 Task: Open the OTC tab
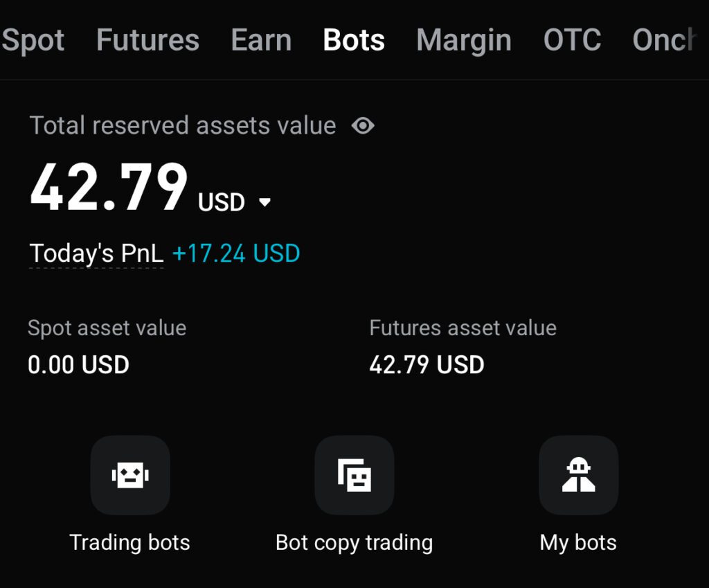pyautogui.click(x=572, y=40)
